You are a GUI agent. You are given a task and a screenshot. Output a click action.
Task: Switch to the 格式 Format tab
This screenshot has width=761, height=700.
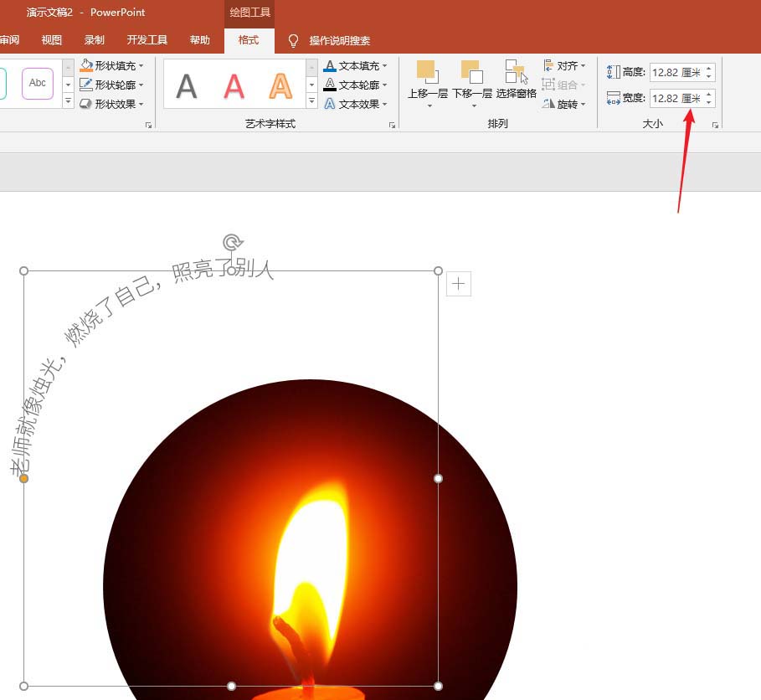[x=249, y=40]
